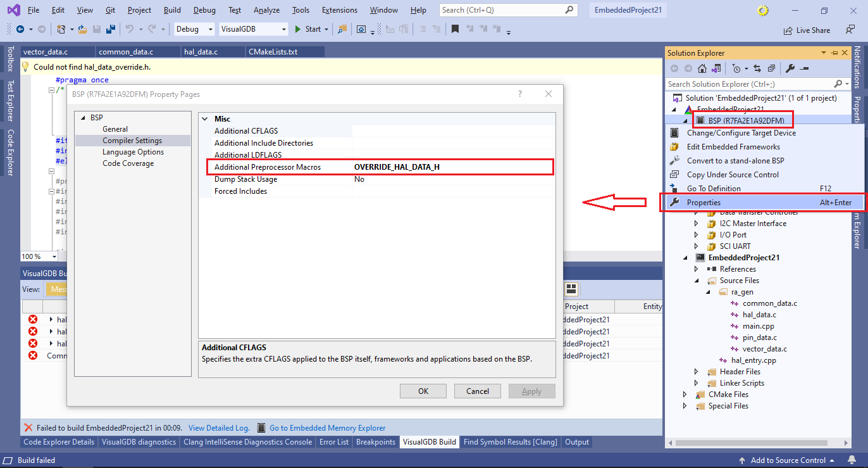Choose Convert to a stand-alone BSP
This screenshot has height=468, width=868.
click(764, 161)
